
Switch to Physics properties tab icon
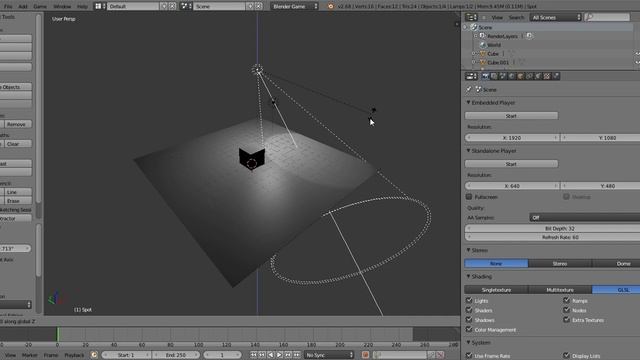tap(556, 76)
